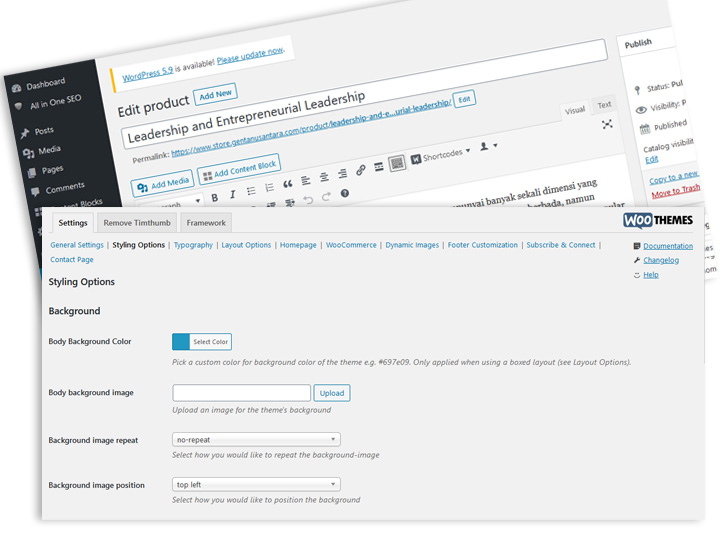Image resolution: width=720 pixels, height=540 pixels.
Task: Insert a blockquote using the quote icon
Action: 288,184
